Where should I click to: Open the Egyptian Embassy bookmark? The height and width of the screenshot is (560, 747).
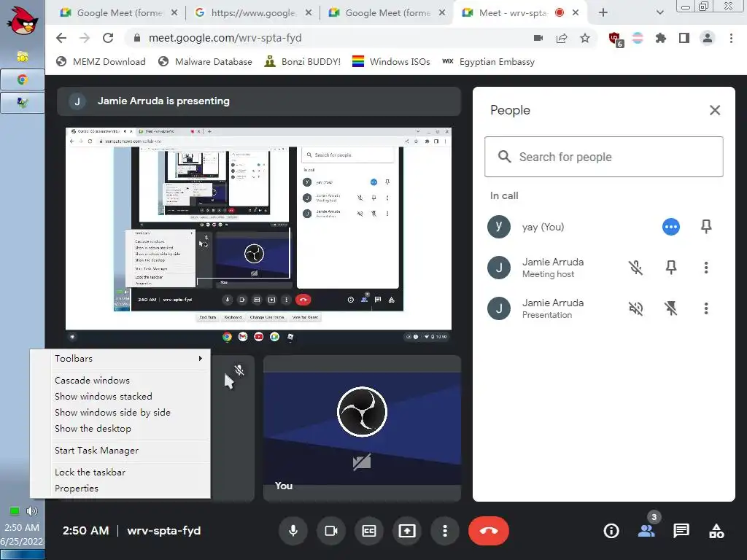488,61
